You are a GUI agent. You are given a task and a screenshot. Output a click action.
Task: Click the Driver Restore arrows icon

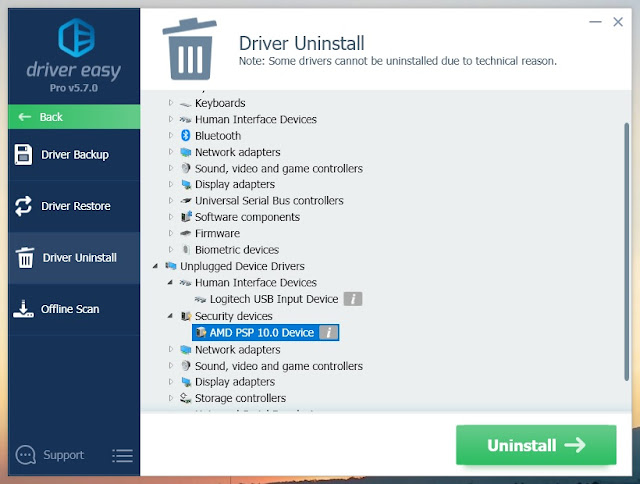(x=23, y=206)
